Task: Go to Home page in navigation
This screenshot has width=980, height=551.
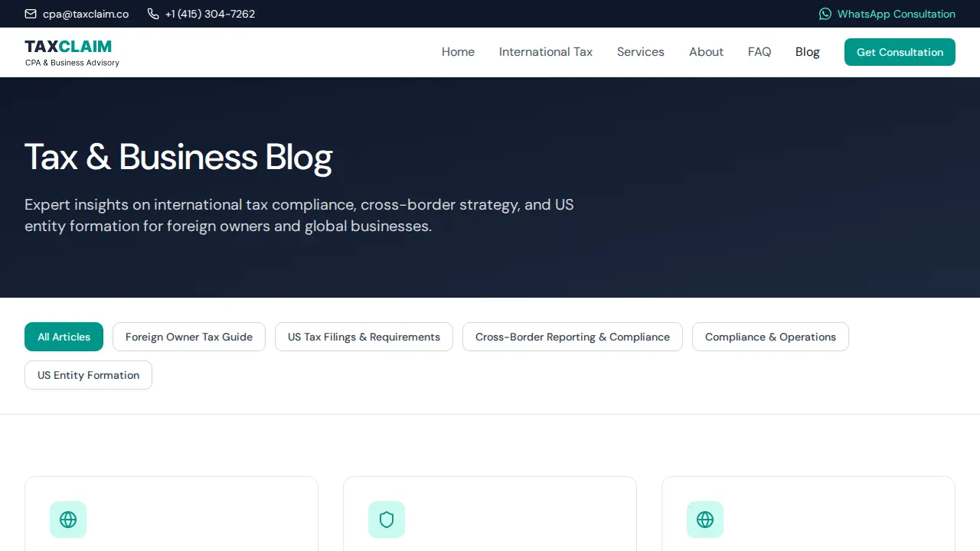Action: [x=458, y=52]
